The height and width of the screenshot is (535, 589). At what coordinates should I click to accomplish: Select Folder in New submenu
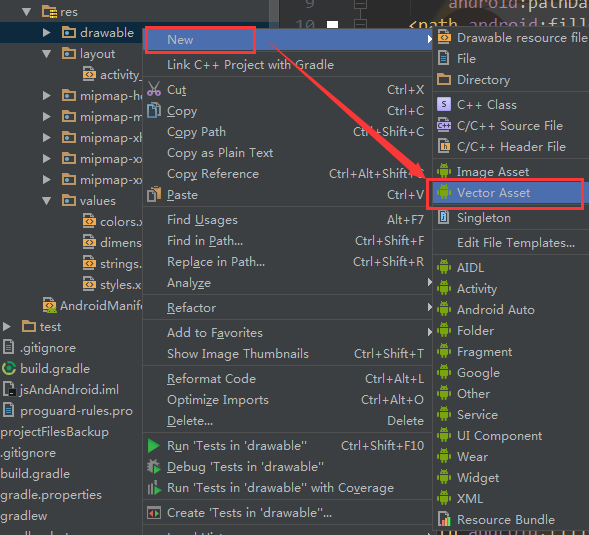(511, 331)
